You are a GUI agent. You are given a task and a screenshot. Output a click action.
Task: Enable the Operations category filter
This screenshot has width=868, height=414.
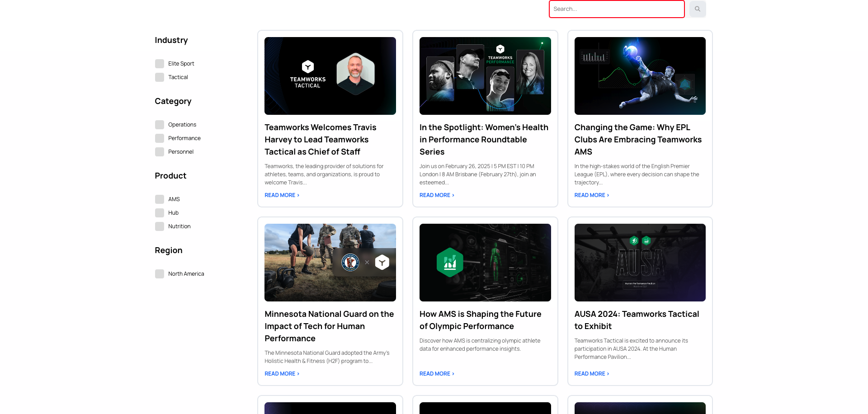coord(159,124)
